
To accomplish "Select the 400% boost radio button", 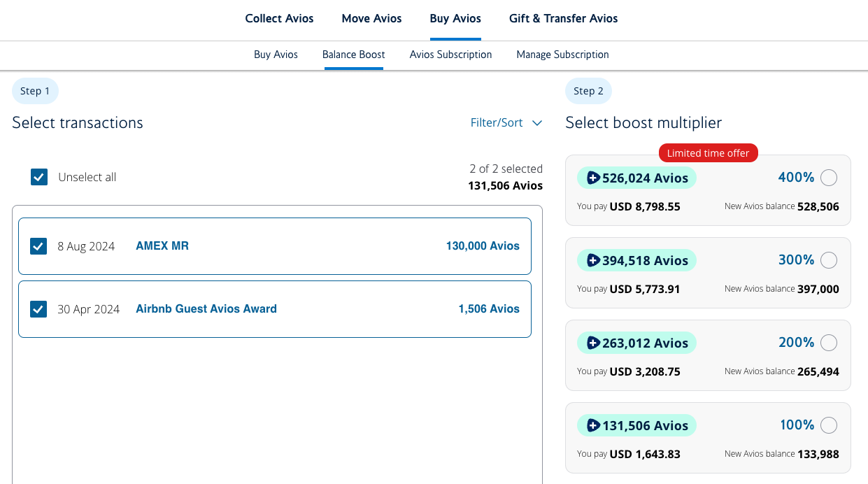I will (829, 178).
